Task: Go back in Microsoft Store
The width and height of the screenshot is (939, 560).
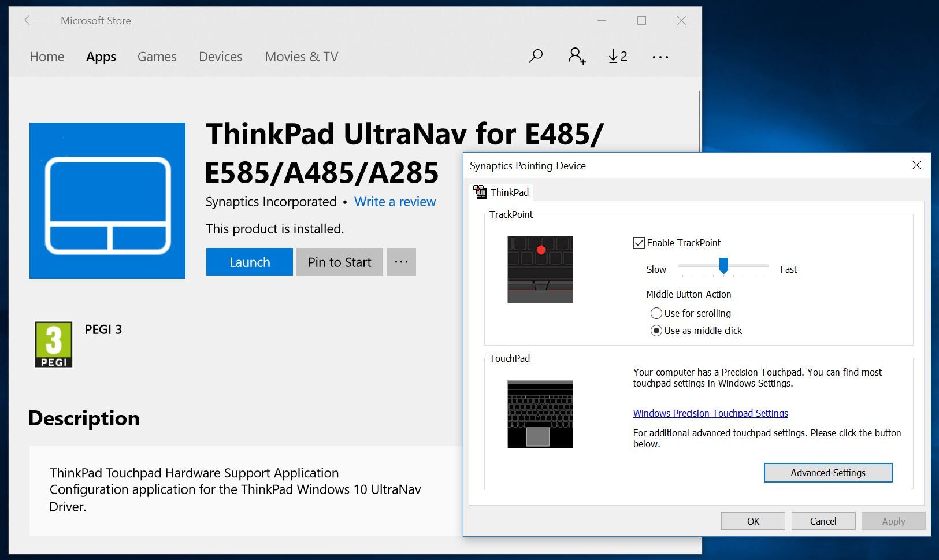Action: [29, 20]
